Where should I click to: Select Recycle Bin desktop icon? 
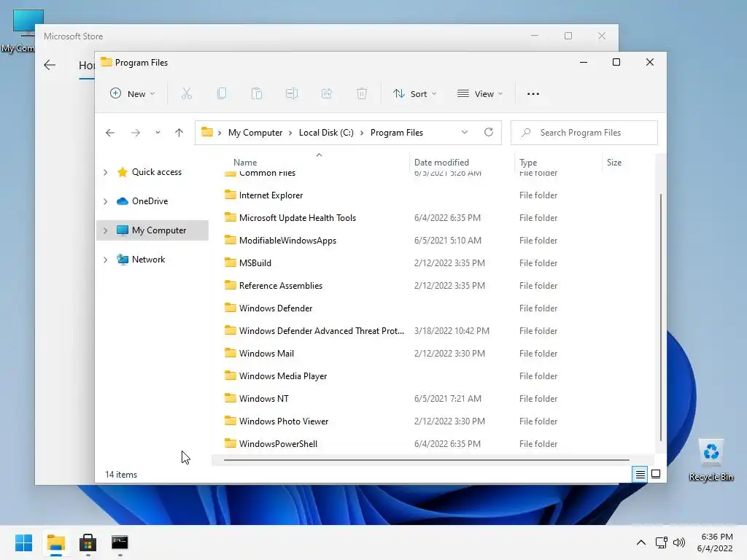click(x=711, y=460)
